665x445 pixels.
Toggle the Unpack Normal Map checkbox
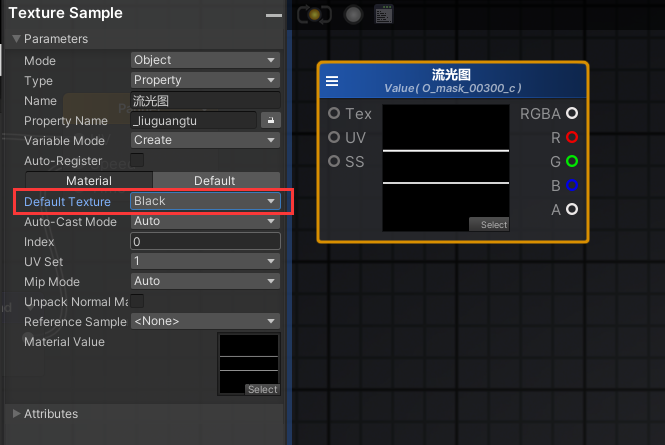(137, 301)
